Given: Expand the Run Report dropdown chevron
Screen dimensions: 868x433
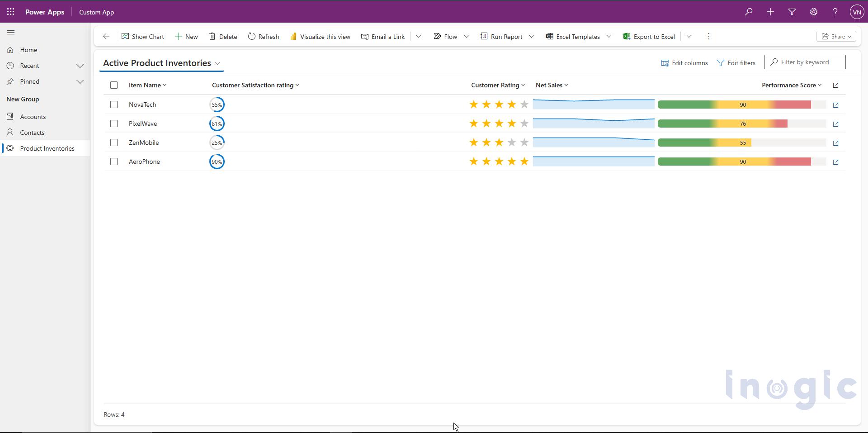Looking at the screenshot, I should click(x=532, y=37).
